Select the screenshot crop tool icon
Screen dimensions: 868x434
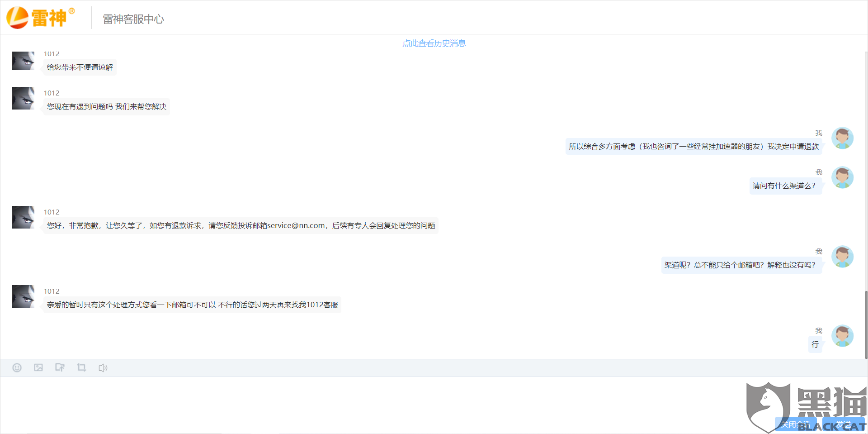81,367
